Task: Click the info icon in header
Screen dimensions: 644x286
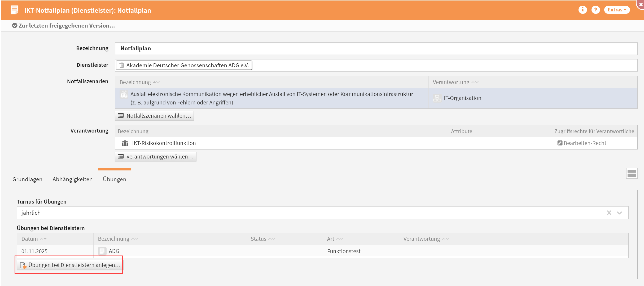Action: point(582,10)
